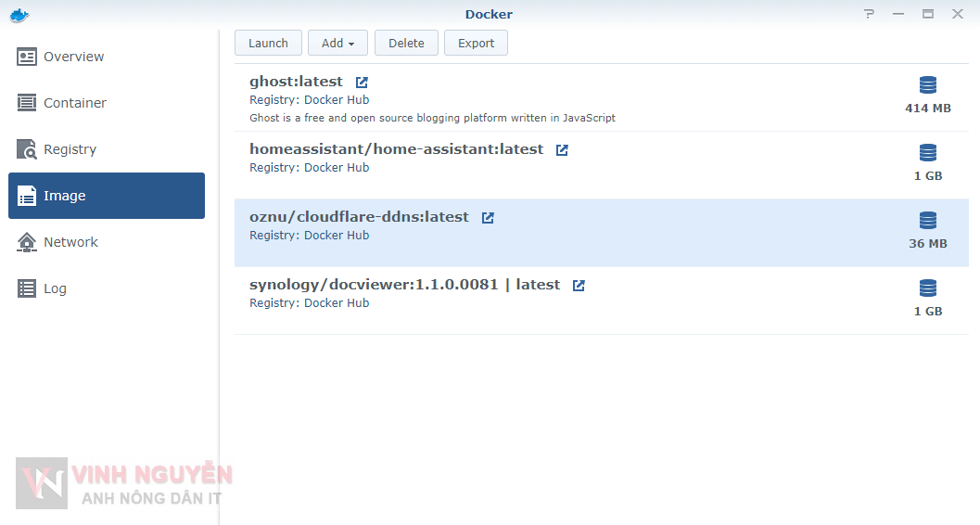The height and width of the screenshot is (525, 980).
Task: Select oznu/cloudflare-ddns:latest image name
Action: coord(359,217)
